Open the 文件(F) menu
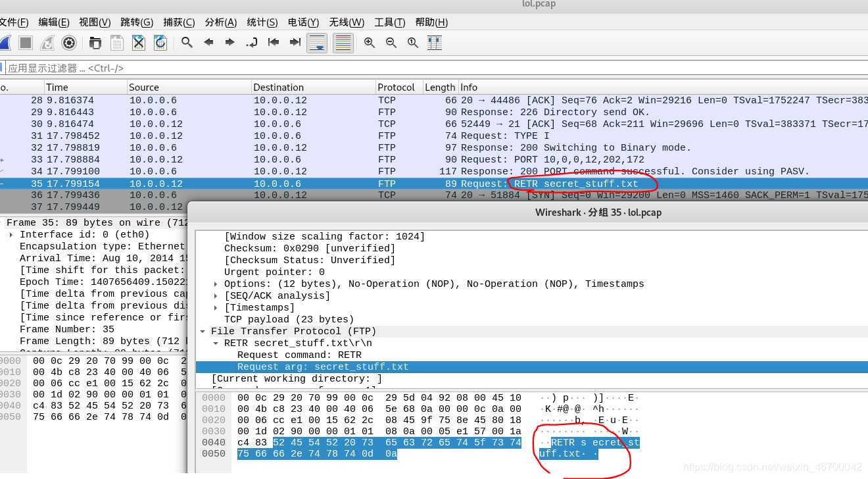868x479 pixels. pyautogui.click(x=14, y=22)
